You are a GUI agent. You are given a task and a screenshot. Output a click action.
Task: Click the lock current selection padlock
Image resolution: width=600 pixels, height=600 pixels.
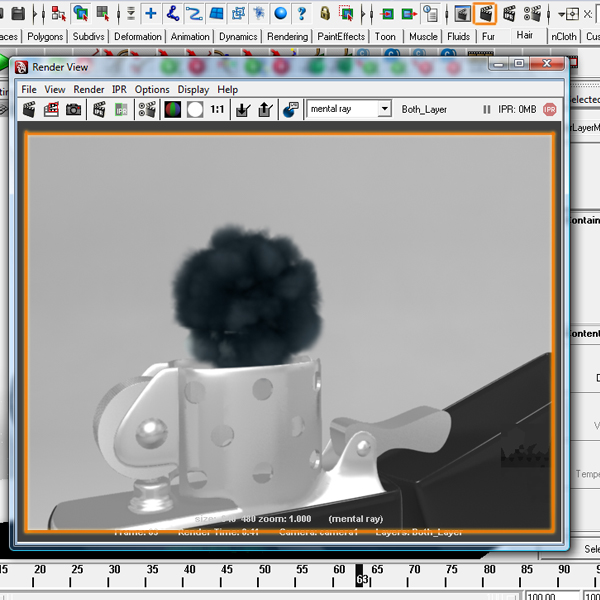pos(325,14)
